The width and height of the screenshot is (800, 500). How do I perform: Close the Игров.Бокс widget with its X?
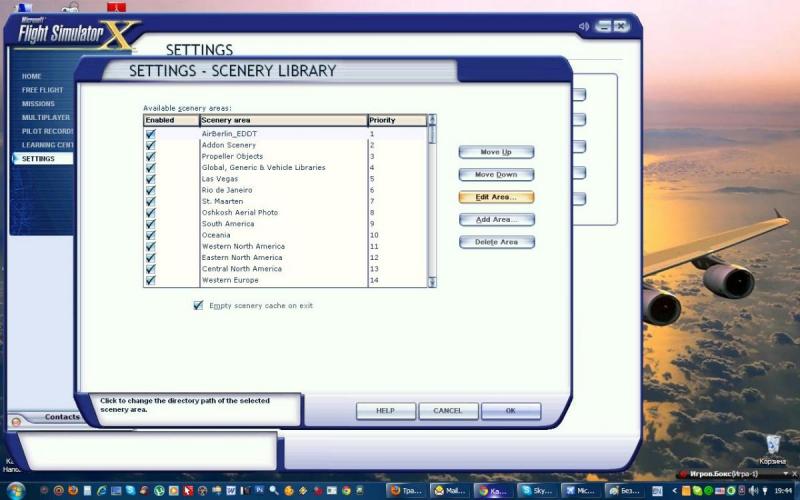click(x=794, y=474)
